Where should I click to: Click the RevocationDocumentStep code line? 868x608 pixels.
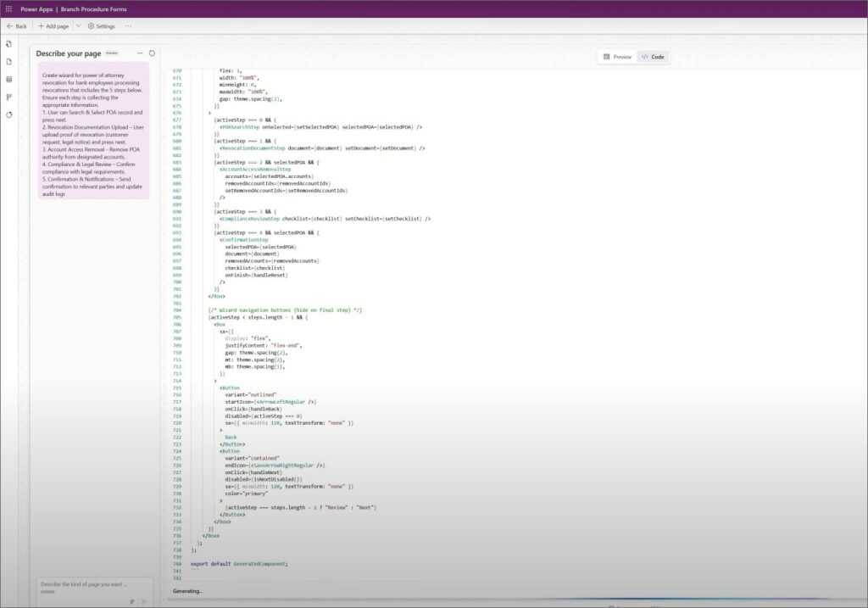coord(322,148)
